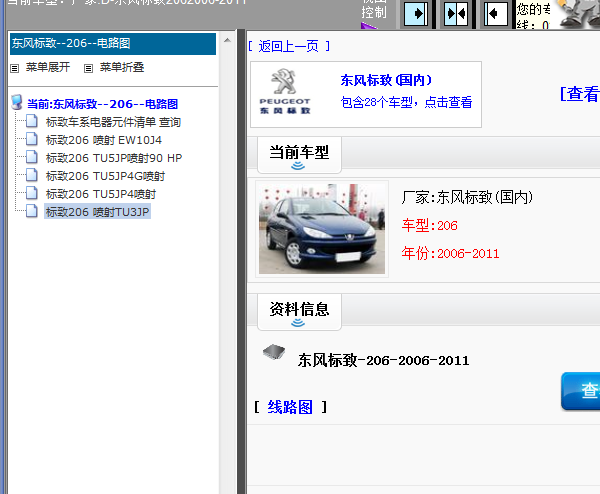
Task: Click the 控制 label in top toolbar
Action: [x=373, y=12]
